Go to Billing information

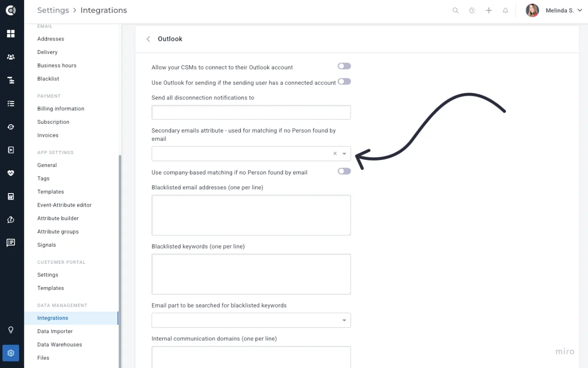(61, 109)
